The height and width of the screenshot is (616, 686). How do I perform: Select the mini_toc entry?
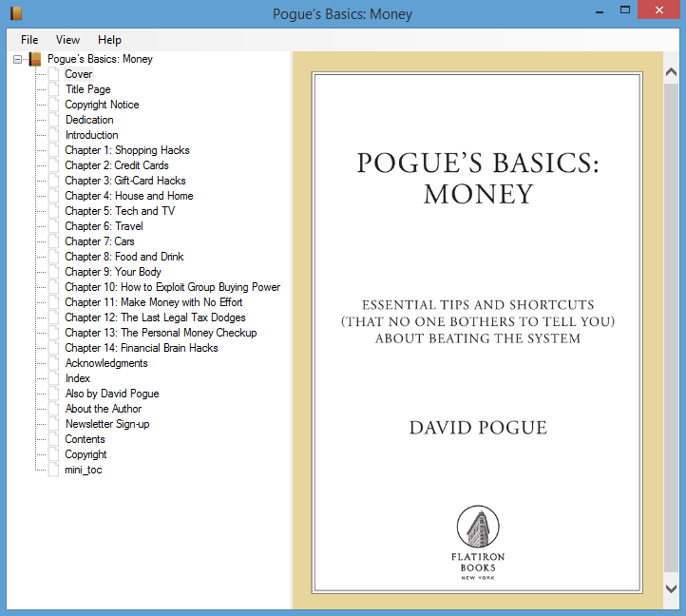pyautogui.click(x=83, y=470)
